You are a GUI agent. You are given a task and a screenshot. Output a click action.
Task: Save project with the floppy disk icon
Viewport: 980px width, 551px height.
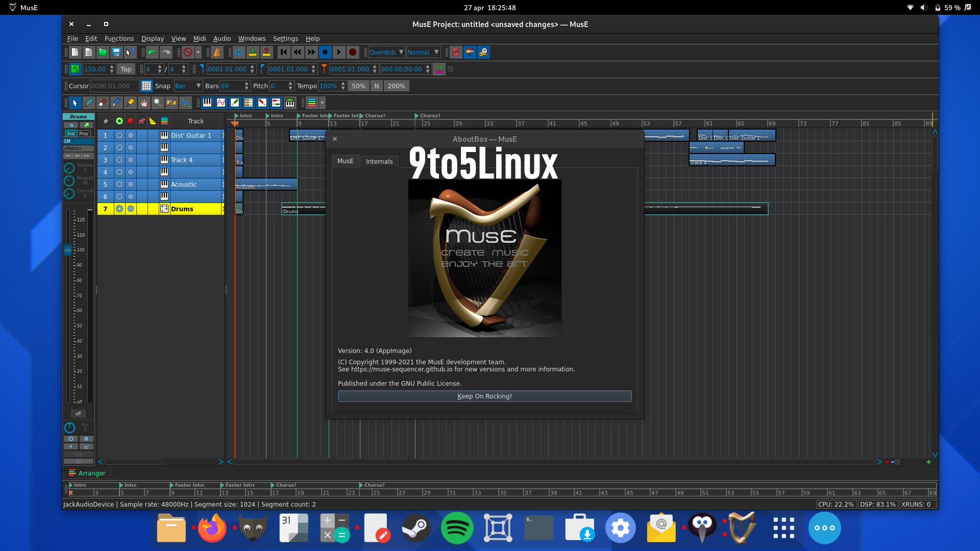pyautogui.click(x=116, y=52)
